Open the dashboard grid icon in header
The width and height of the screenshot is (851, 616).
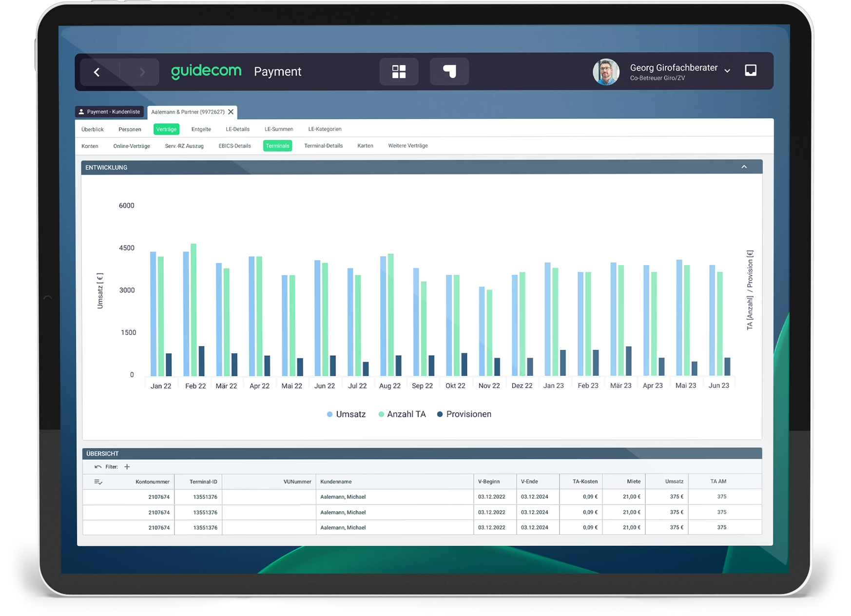click(x=399, y=72)
